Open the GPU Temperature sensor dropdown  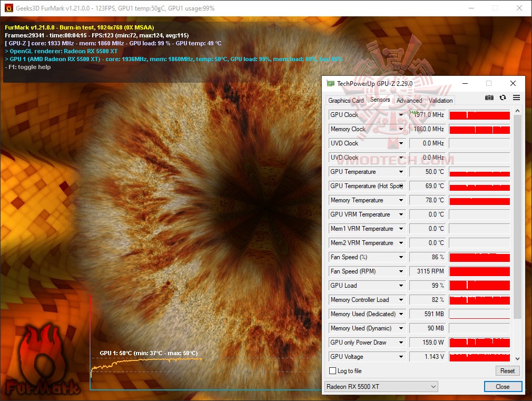(401, 172)
